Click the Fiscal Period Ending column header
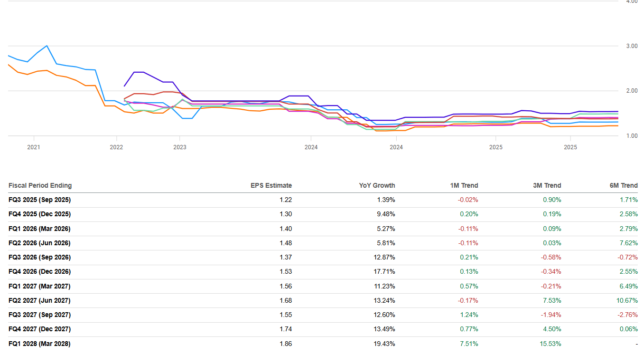644x355 pixels. [x=40, y=185]
